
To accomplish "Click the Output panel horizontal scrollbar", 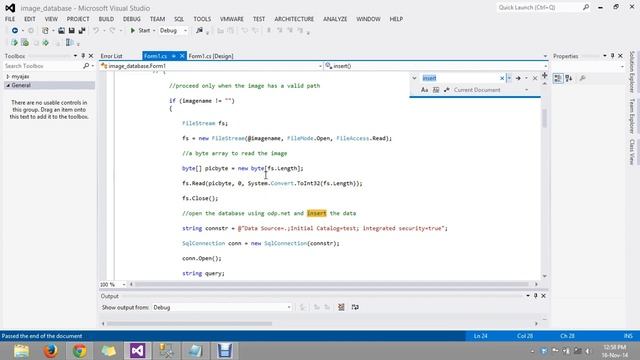I will [189, 324].
